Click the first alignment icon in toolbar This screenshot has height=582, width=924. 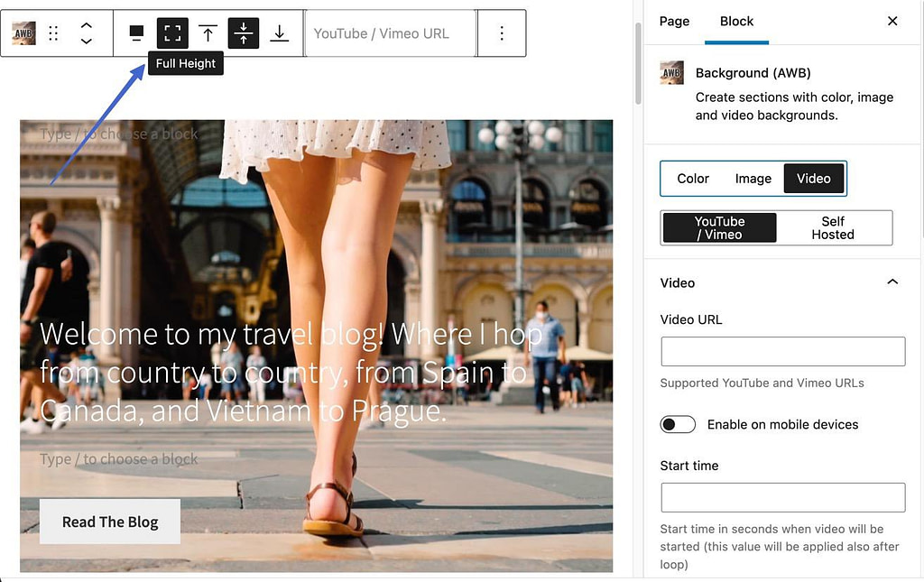click(x=135, y=32)
